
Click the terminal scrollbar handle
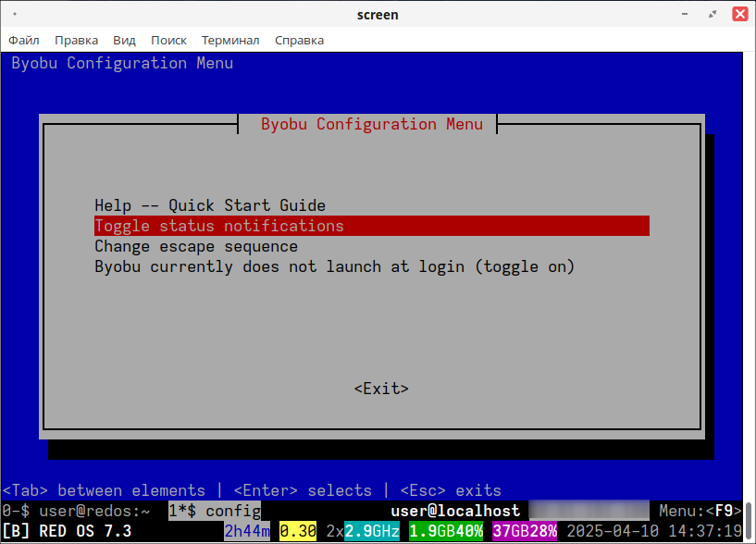tap(749, 522)
